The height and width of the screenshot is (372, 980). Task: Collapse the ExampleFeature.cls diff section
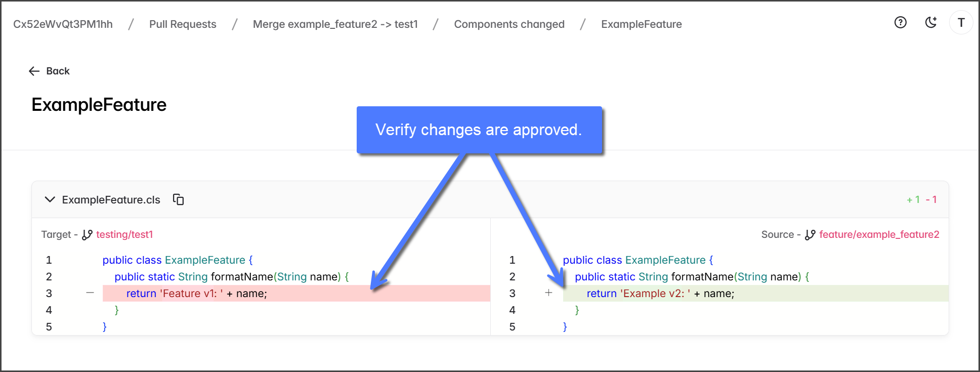50,199
